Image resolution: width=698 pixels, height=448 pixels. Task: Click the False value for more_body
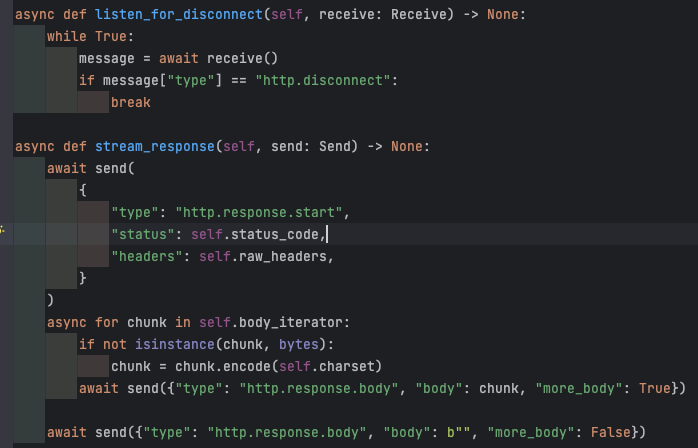point(611,432)
